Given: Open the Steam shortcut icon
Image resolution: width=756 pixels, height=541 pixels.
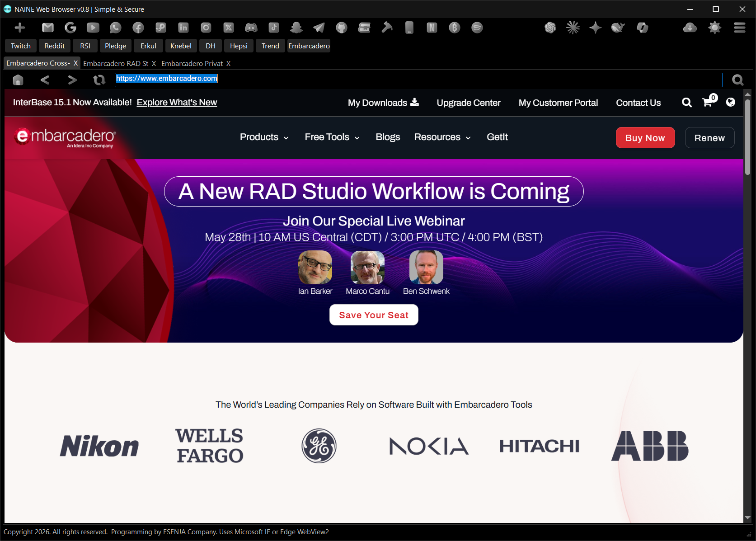Looking at the screenshot, I should tap(161, 28).
